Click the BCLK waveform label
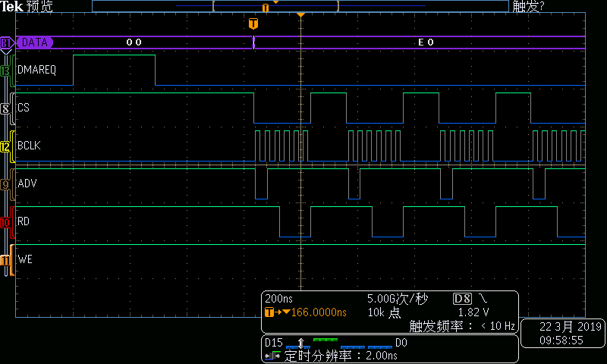The image size is (607, 364). pos(29,146)
